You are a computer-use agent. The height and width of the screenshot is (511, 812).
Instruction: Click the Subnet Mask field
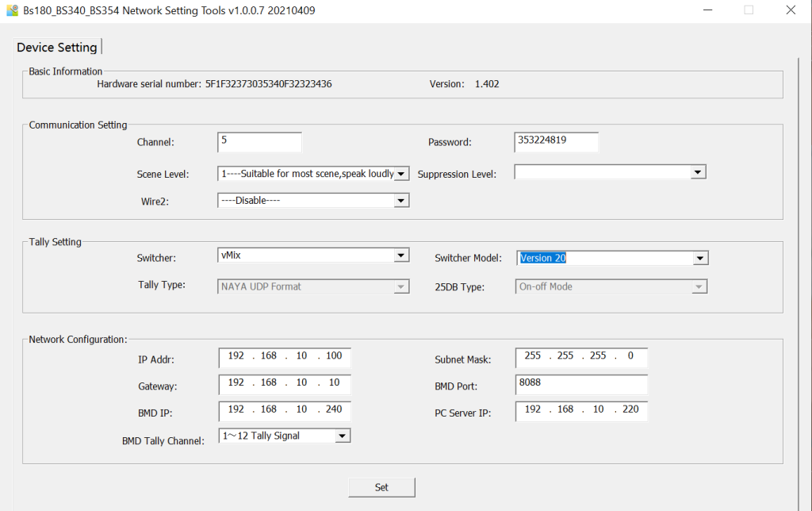pos(581,357)
